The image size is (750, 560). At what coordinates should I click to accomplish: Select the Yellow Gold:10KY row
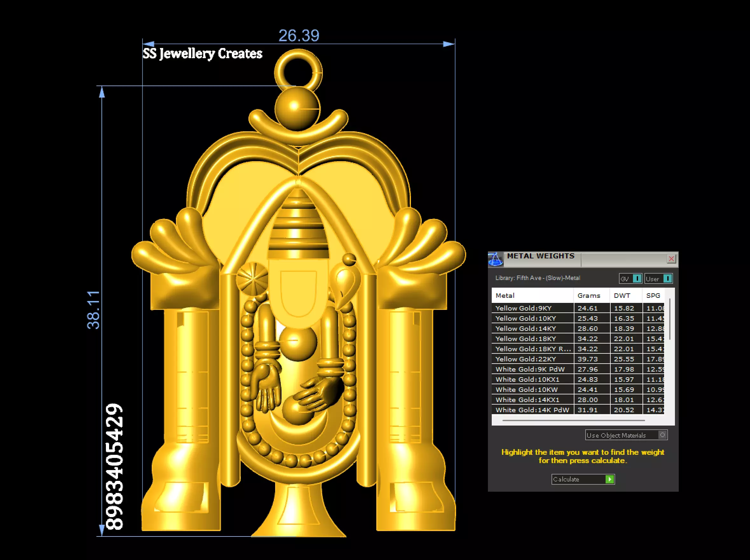(578, 318)
